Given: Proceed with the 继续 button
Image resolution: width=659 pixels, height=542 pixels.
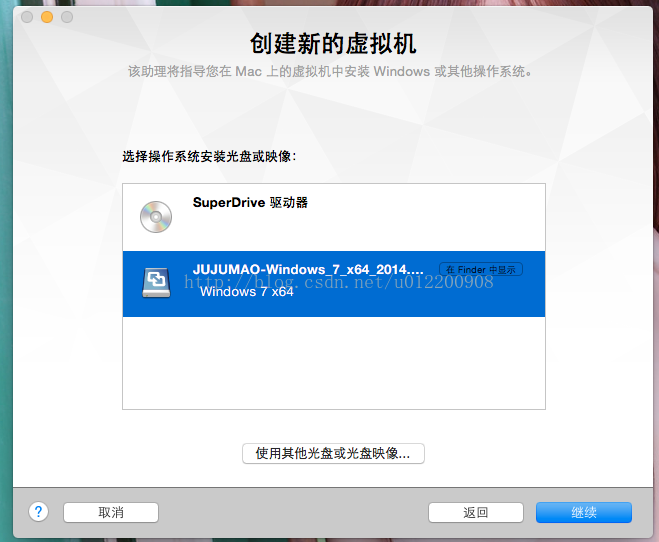Looking at the screenshot, I should point(584,512).
